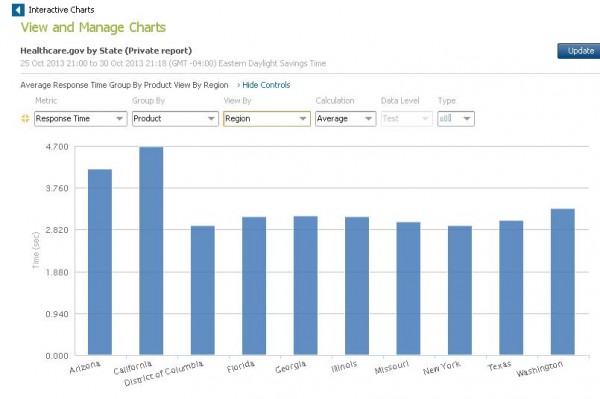Click the Update button
Image resolution: width=600 pixels, height=399 pixels.
[579, 51]
